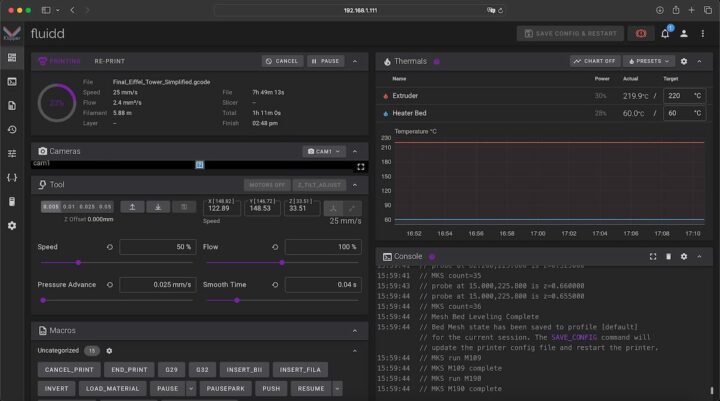
Task: Expand camera view to fullscreen
Action: coord(360,166)
